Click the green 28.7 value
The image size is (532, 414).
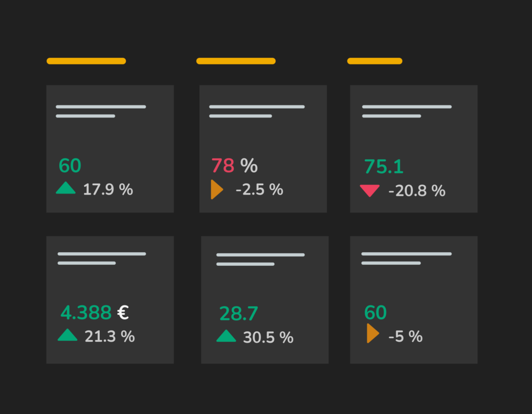(238, 314)
